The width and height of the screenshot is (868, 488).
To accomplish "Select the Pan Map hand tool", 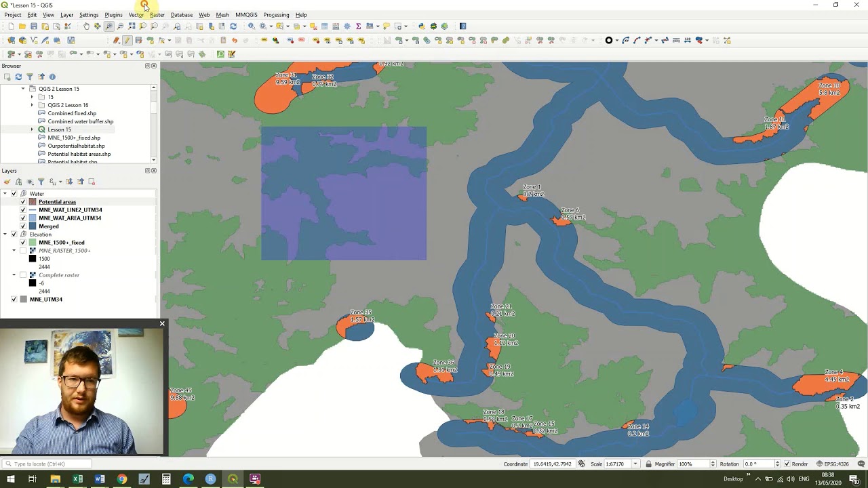I will (x=86, y=26).
